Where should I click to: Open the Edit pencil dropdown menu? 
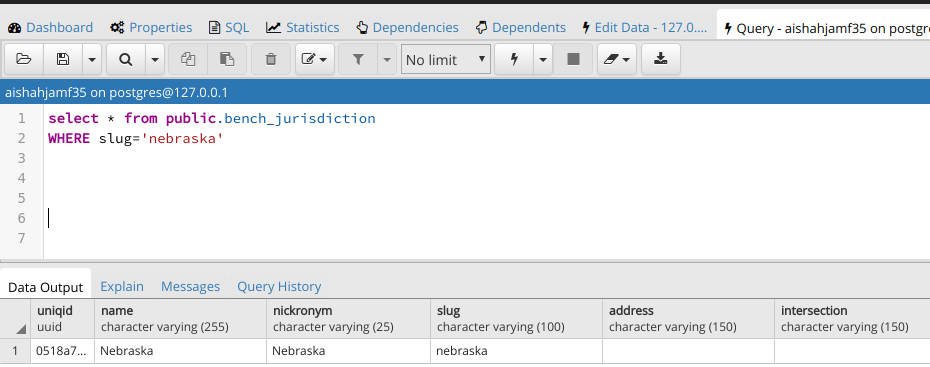coord(315,59)
